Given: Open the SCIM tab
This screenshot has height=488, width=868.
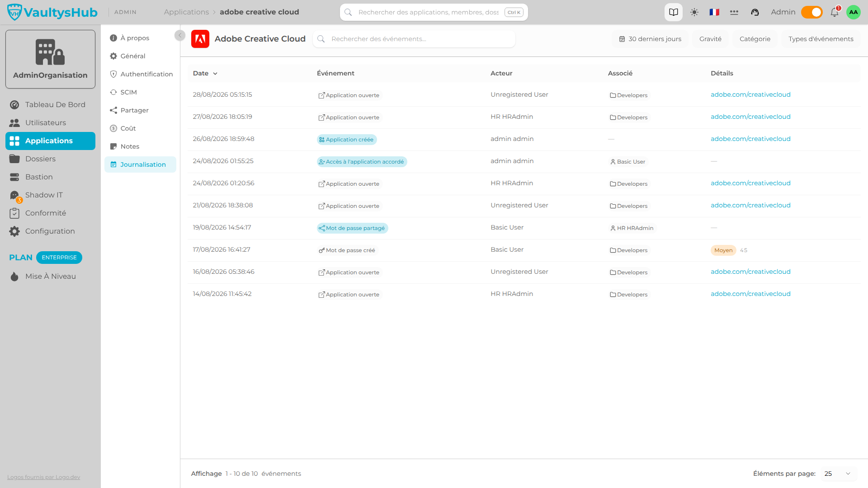Looking at the screenshot, I should (140, 92).
